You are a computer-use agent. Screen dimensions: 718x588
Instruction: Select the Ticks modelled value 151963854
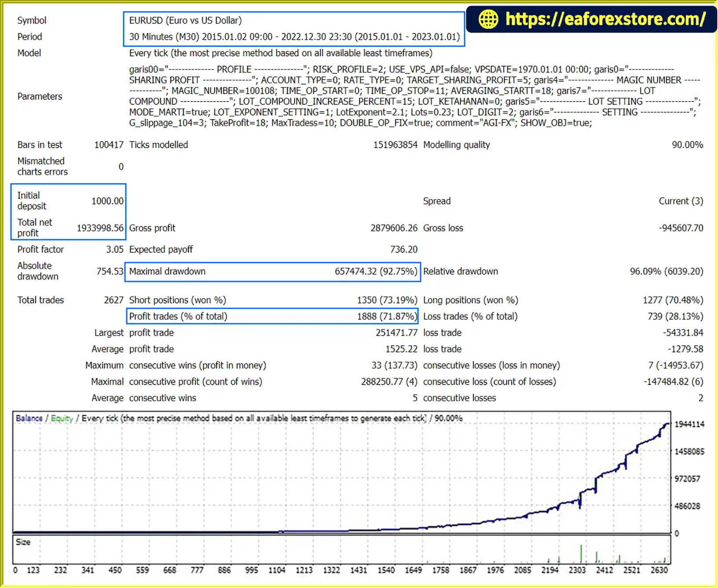point(395,145)
